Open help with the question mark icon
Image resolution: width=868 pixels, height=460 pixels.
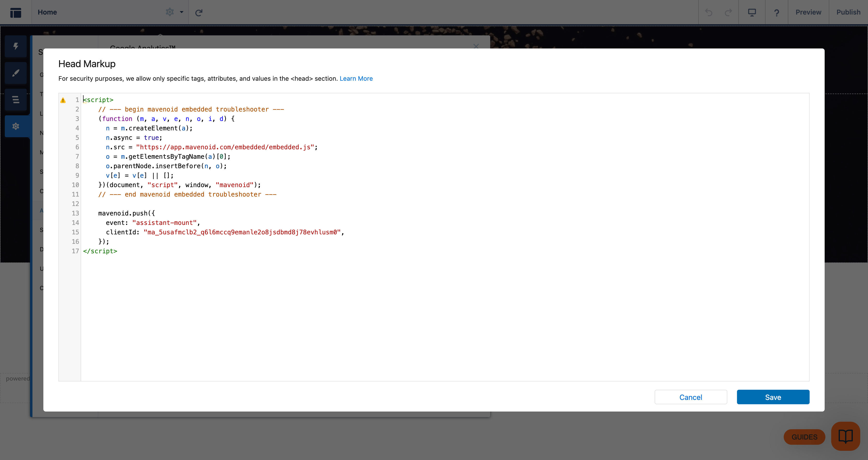coord(776,12)
